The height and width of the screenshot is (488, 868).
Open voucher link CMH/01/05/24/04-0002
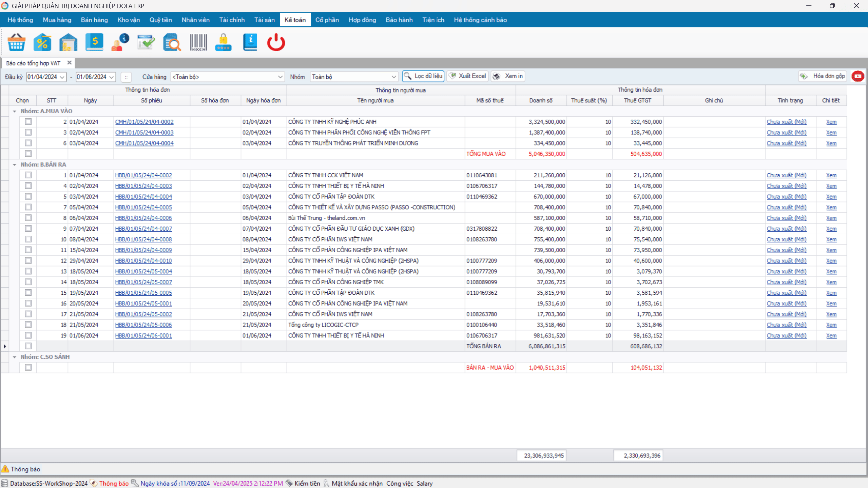(x=144, y=122)
